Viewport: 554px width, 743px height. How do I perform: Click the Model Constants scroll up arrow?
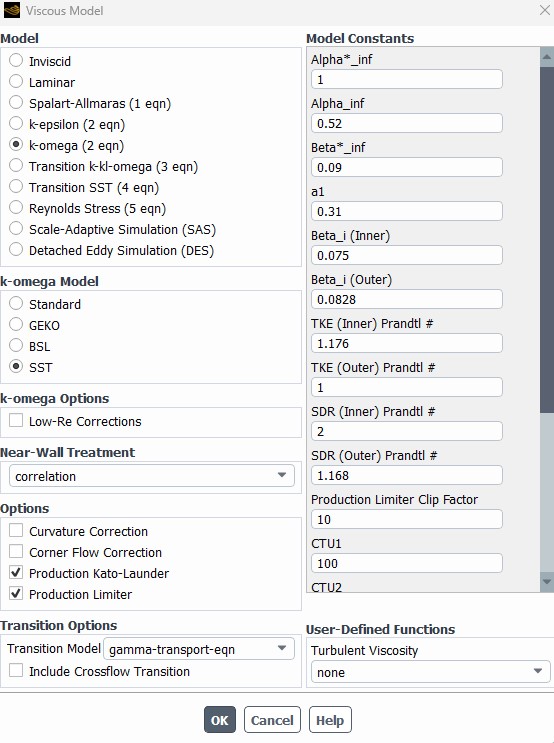[546, 57]
